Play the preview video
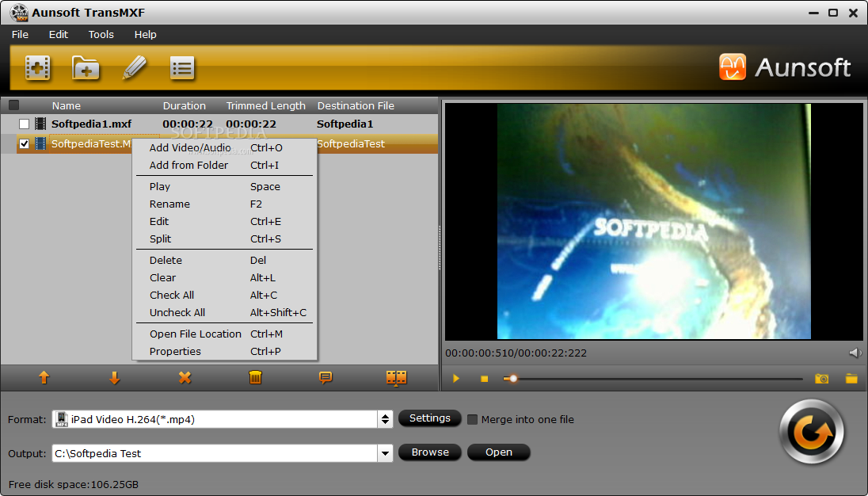The width and height of the screenshot is (868, 496). coord(456,379)
